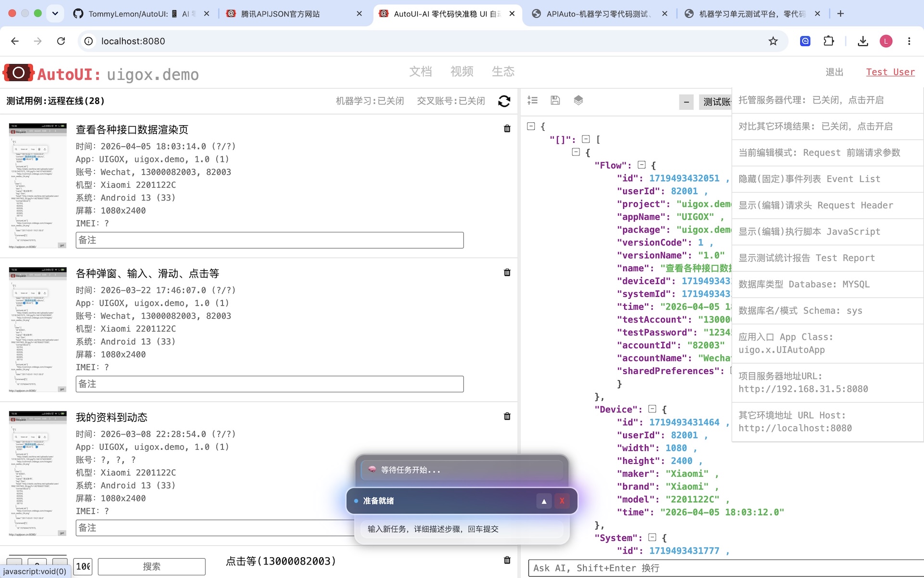Refresh the remote test case list
924x578 pixels.
504,101
